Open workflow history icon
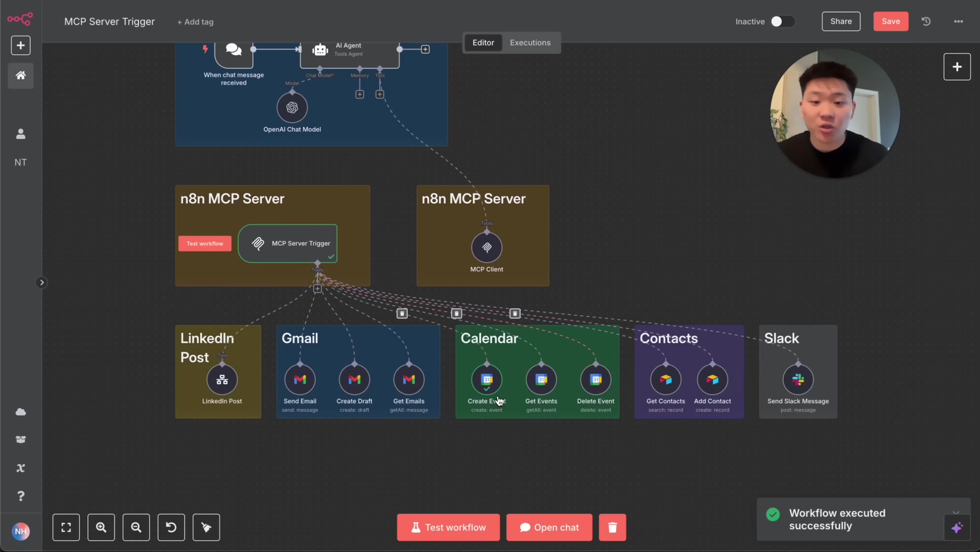 (926, 21)
